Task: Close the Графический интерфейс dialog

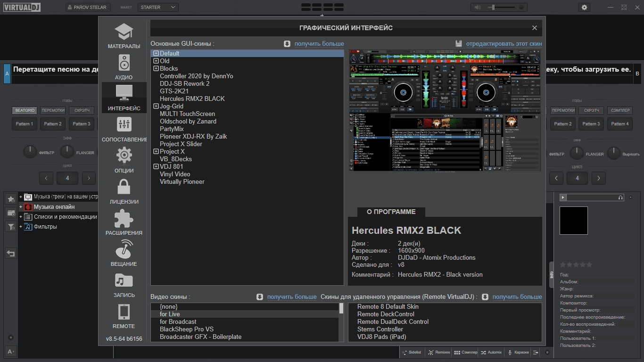Action: tap(535, 28)
